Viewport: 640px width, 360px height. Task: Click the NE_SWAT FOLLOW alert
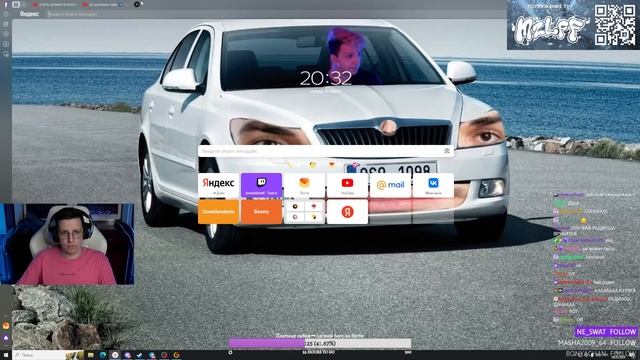pyautogui.click(x=606, y=331)
